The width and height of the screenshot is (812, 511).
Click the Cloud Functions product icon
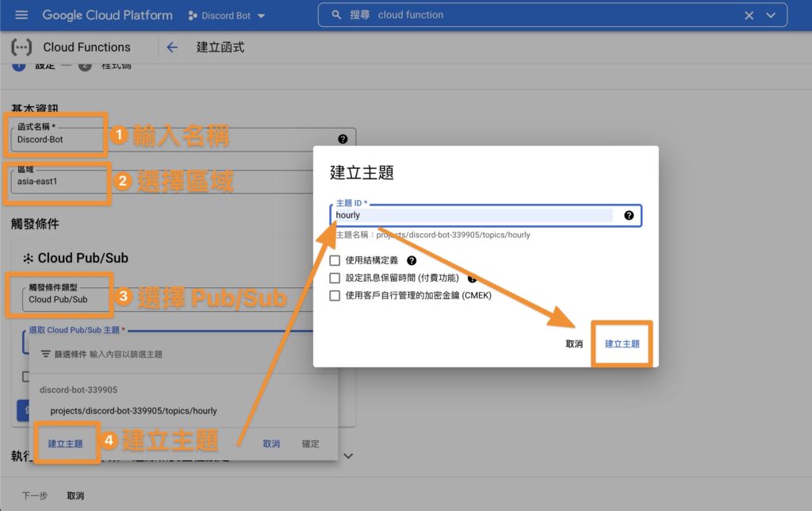coord(21,47)
